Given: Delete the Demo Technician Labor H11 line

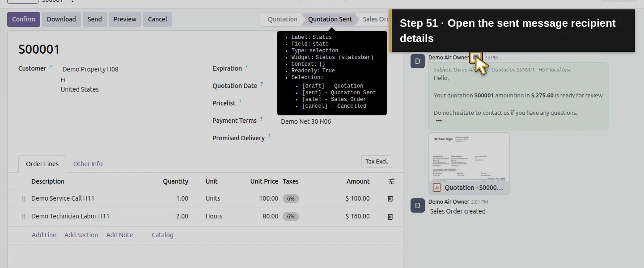Looking at the screenshot, I should (x=390, y=217).
